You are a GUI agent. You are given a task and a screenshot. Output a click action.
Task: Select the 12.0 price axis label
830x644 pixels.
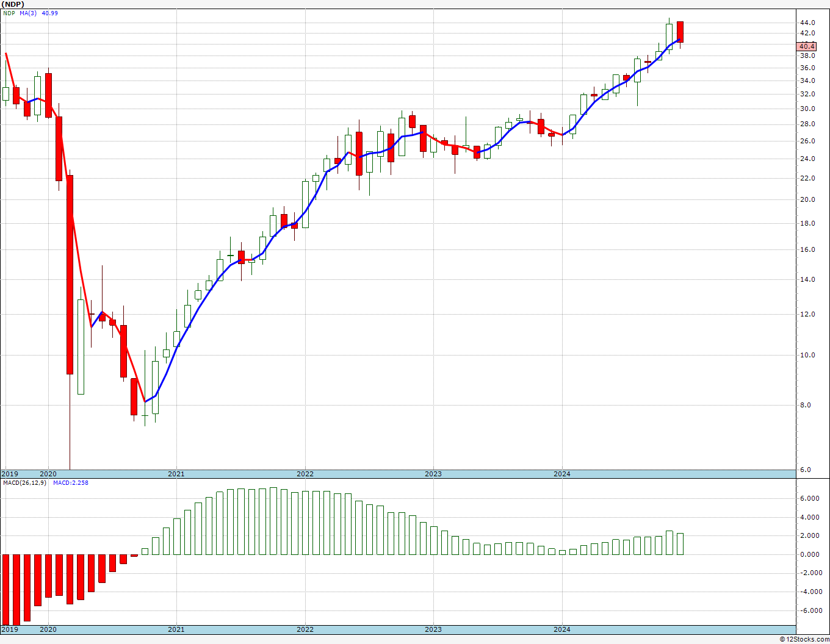click(807, 314)
